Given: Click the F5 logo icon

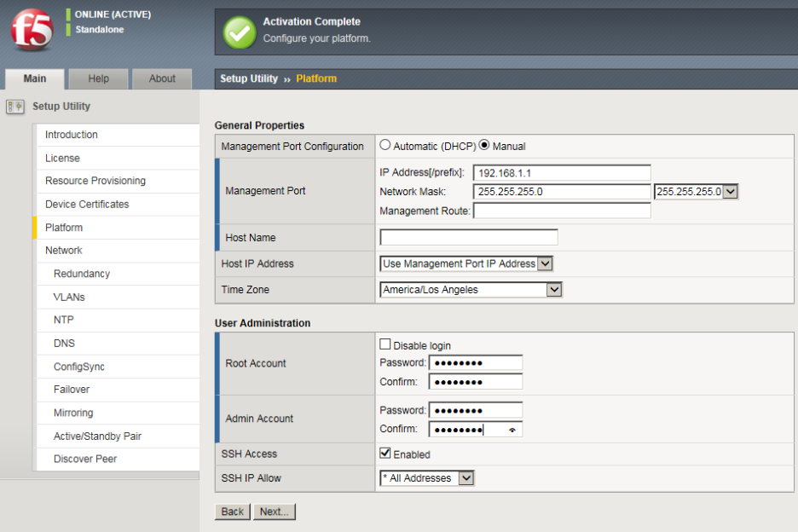Looking at the screenshot, I should [32, 30].
